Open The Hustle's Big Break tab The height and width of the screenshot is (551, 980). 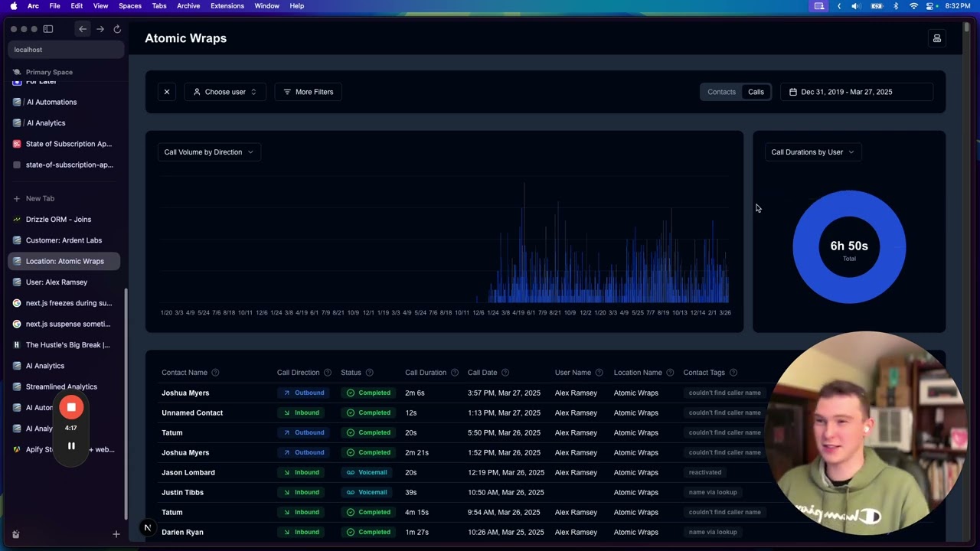(64, 345)
